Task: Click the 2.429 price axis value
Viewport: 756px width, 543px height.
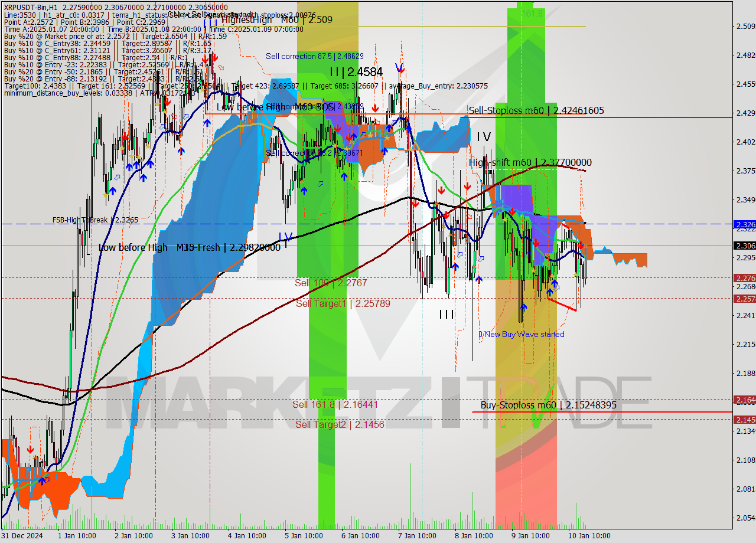Action: tap(745, 113)
